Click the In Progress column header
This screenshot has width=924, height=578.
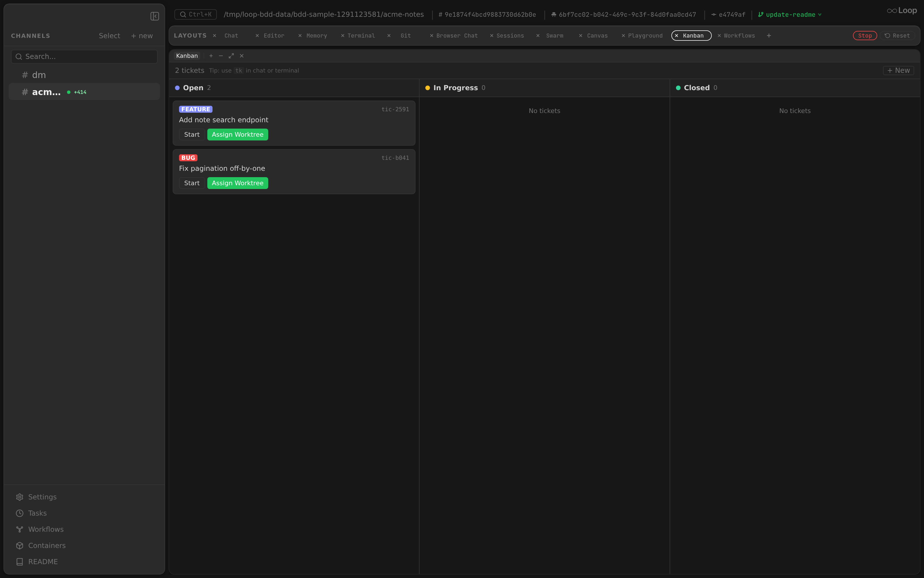545,88
